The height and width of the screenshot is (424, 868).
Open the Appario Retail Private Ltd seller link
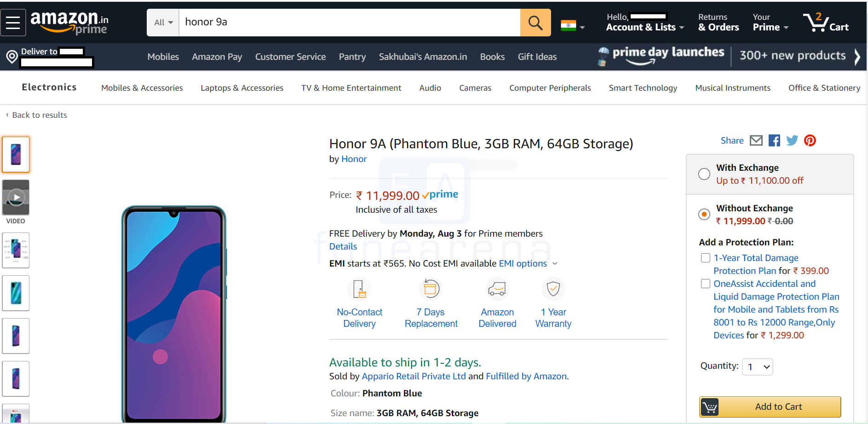(414, 376)
